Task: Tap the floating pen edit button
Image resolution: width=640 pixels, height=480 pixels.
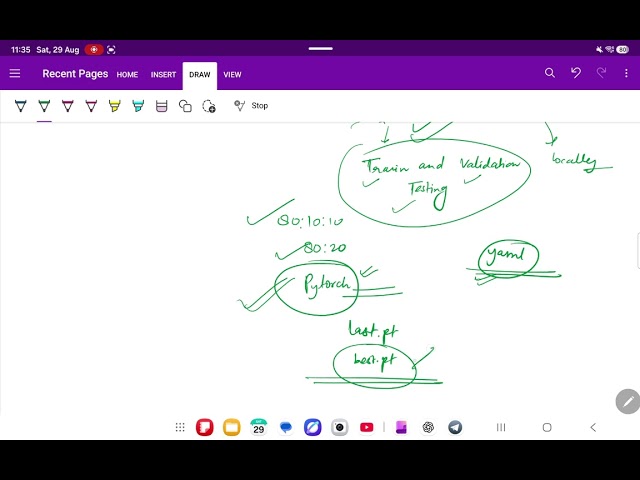Action: coord(628,402)
